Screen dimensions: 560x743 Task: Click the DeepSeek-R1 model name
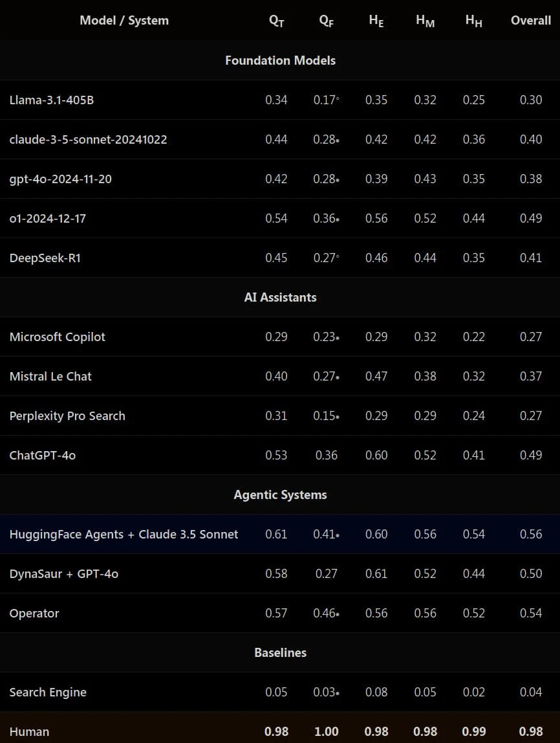click(x=45, y=258)
